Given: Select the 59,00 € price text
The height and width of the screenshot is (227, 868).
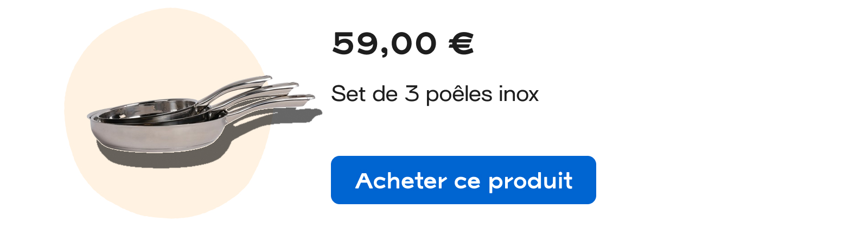Looking at the screenshot, I should 403,44.
